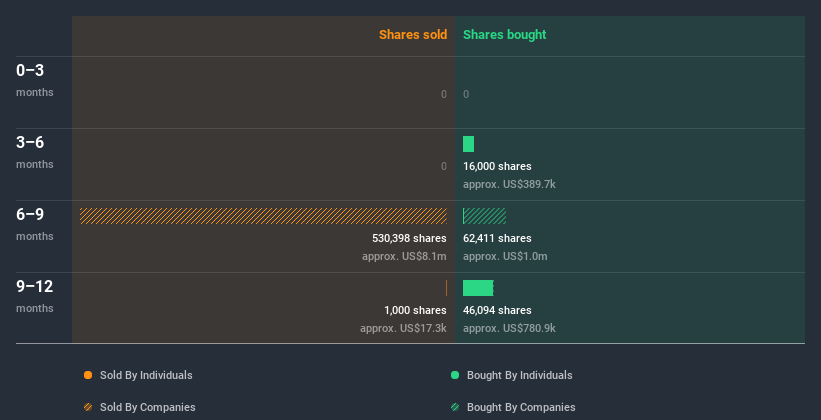
Task: Select the Sold By Companies legend label
Action: [148, 407]
